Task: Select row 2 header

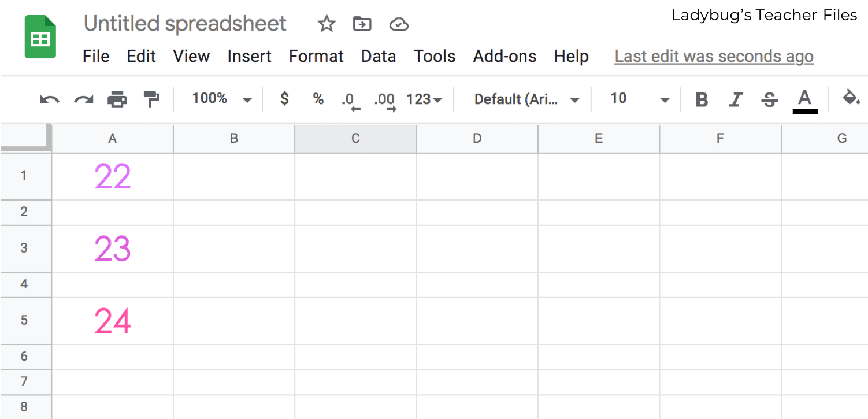Action: 25,212
